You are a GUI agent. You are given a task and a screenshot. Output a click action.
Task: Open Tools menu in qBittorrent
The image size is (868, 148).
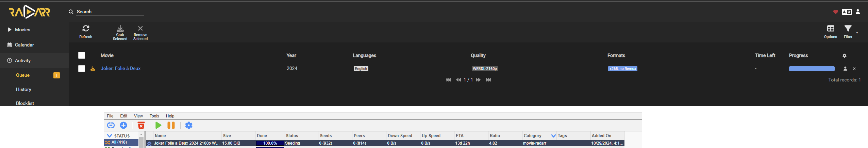pos(154,116)
